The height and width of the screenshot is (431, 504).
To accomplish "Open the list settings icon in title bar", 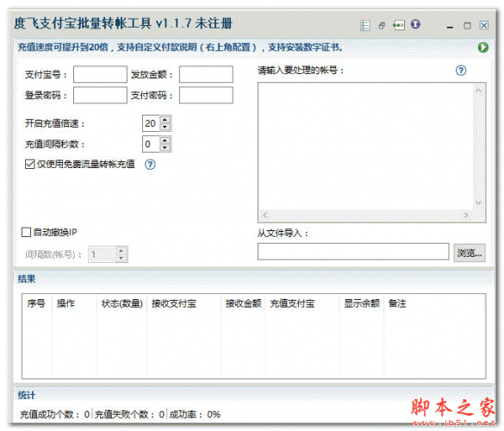I will pos(365,25).
